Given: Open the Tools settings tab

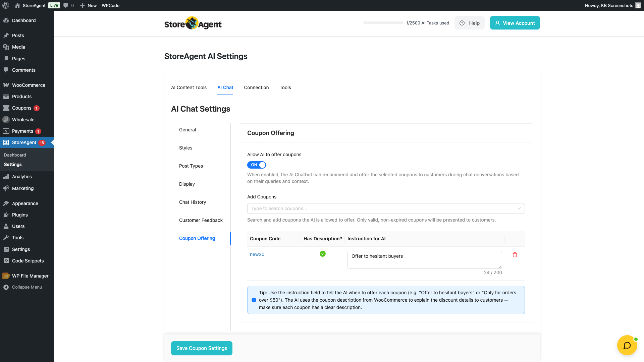Looking at the screenshot, I should [x=285, y=87].
